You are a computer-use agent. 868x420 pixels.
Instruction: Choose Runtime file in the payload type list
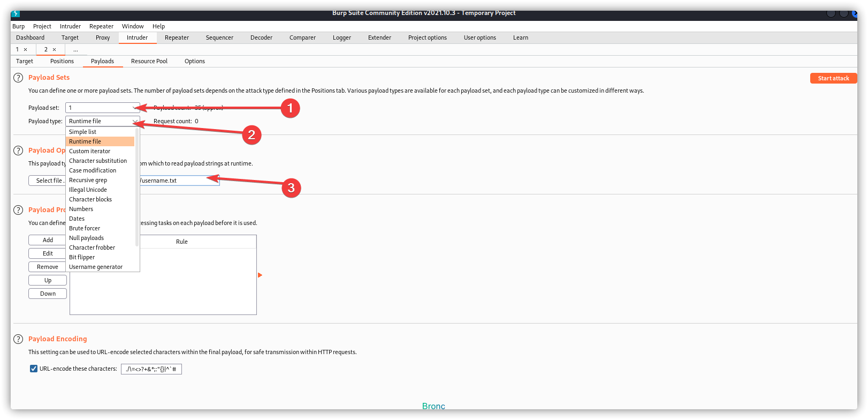[100, 141]
